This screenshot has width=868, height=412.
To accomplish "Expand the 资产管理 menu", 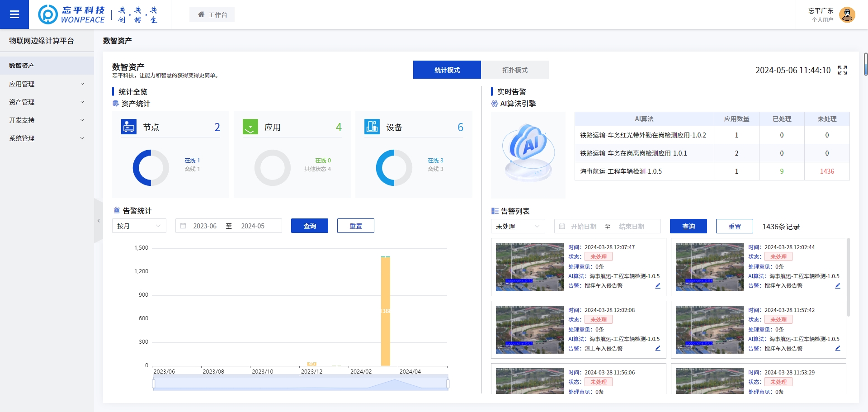I will pos(47,102).
